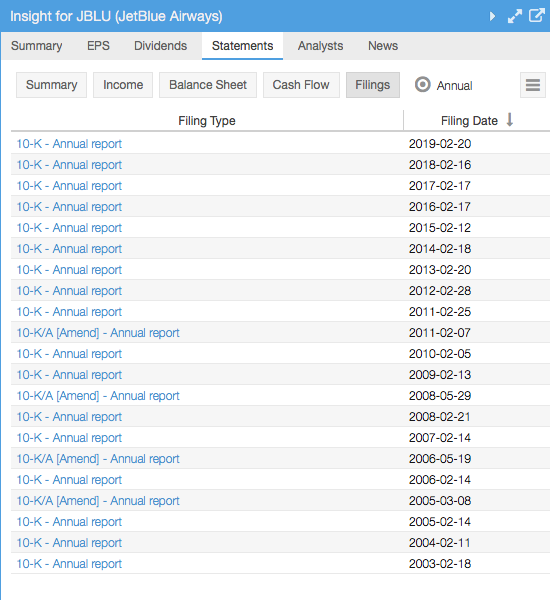Open Insight panel in external window
Screen dimensions: 550x600
tap(537, 16)
